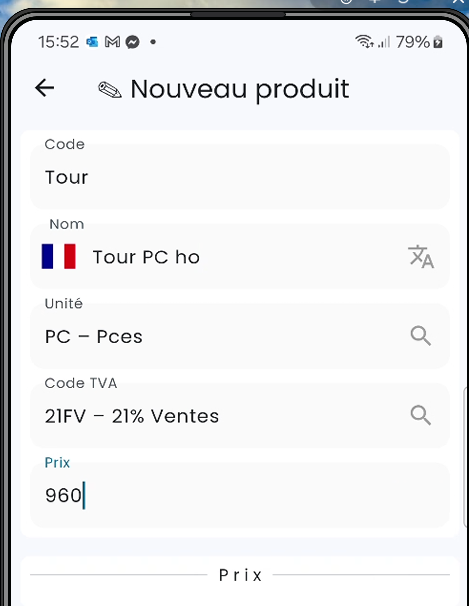Focus the Code field containing Tour

240,177
